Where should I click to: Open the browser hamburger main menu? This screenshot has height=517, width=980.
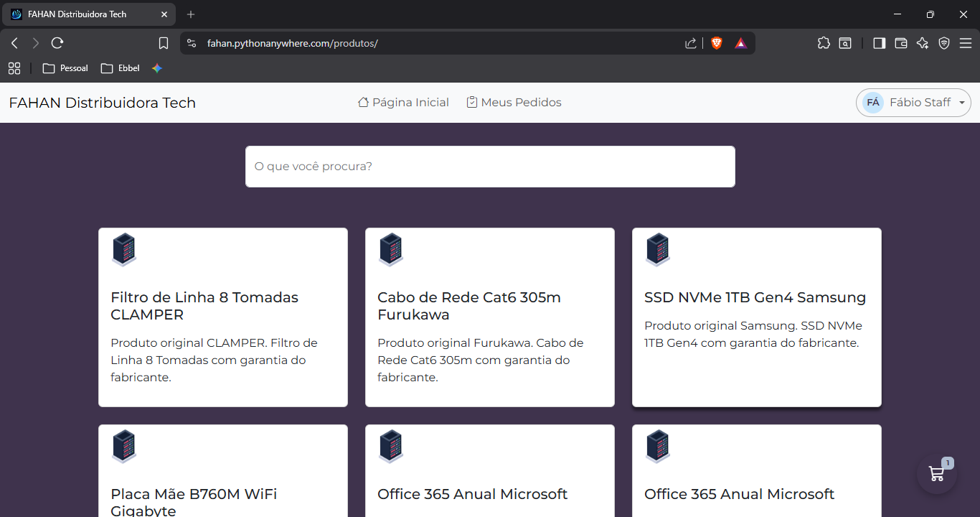click(965, 43)
